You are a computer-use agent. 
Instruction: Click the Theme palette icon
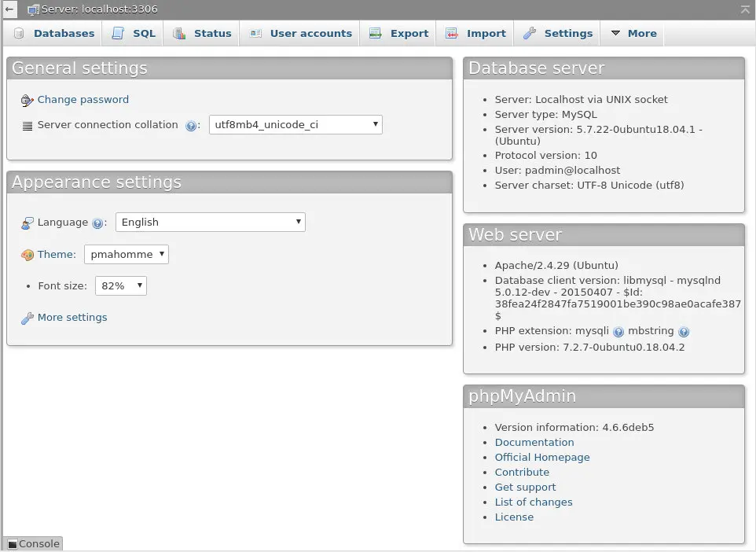pos(28,255)
